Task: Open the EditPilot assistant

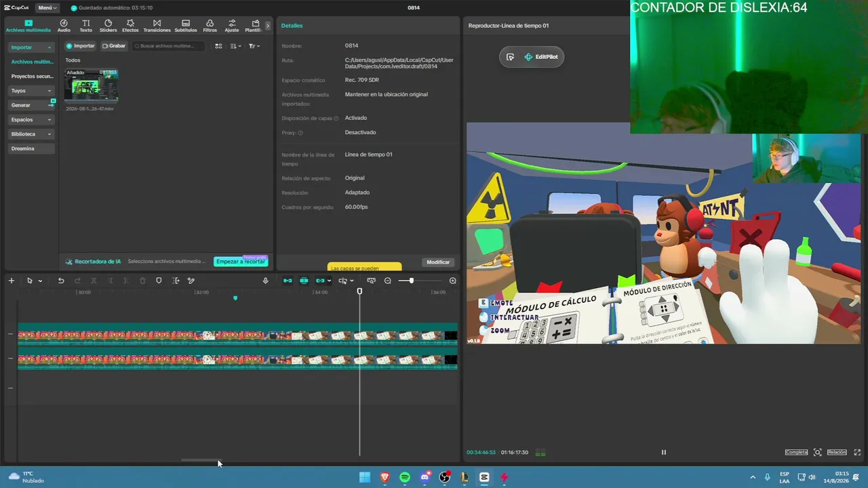Action: [x=541, y=57]
